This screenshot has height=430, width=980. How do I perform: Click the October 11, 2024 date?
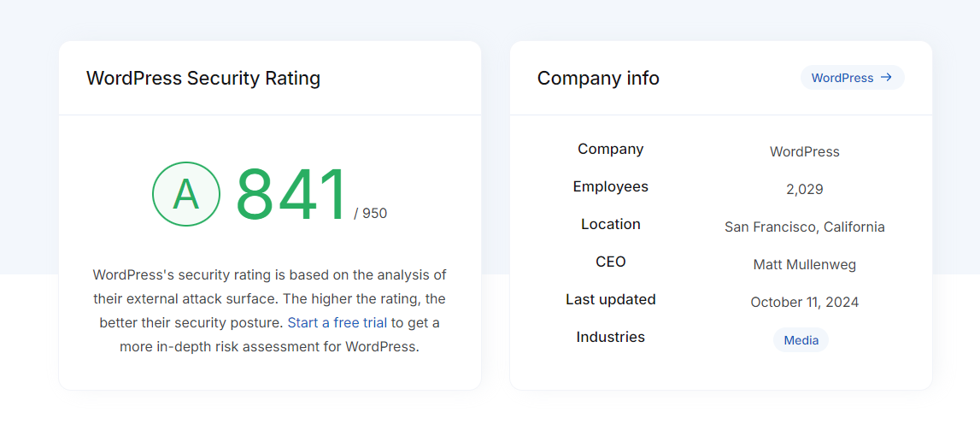[x=804, y=303]
